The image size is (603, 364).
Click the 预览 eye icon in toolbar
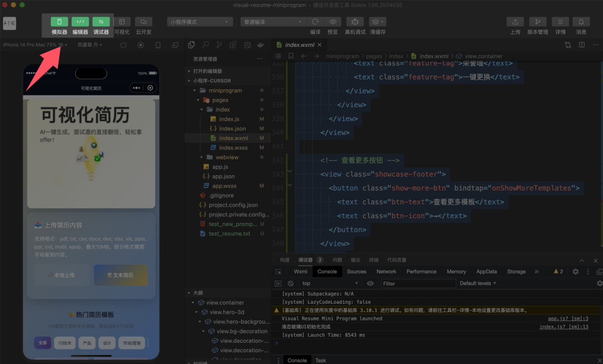[333, 22]
